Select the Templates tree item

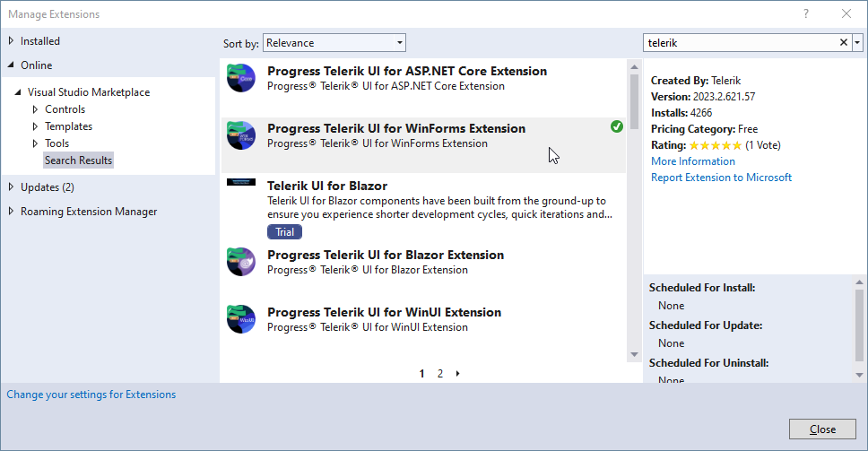[x=69, y=126]
